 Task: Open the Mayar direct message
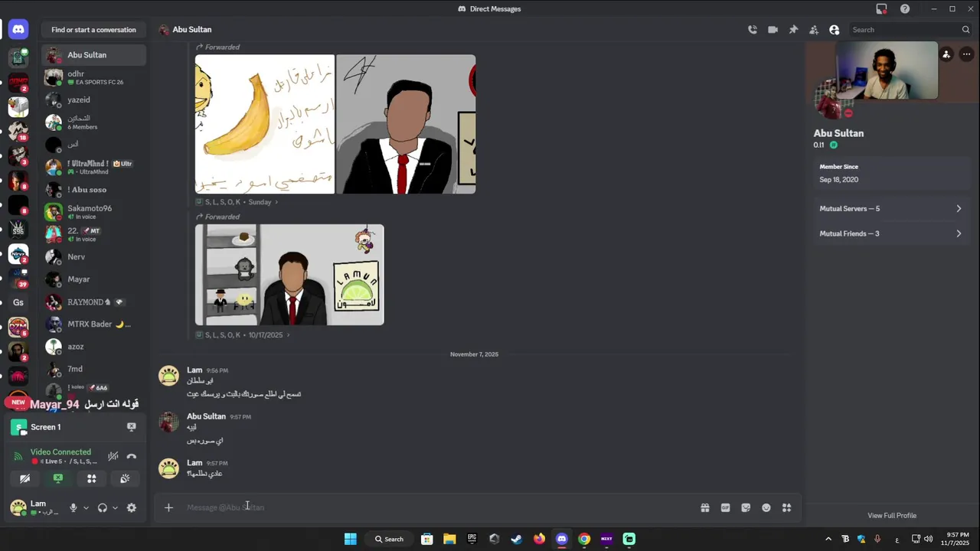(x=93, y=279)
